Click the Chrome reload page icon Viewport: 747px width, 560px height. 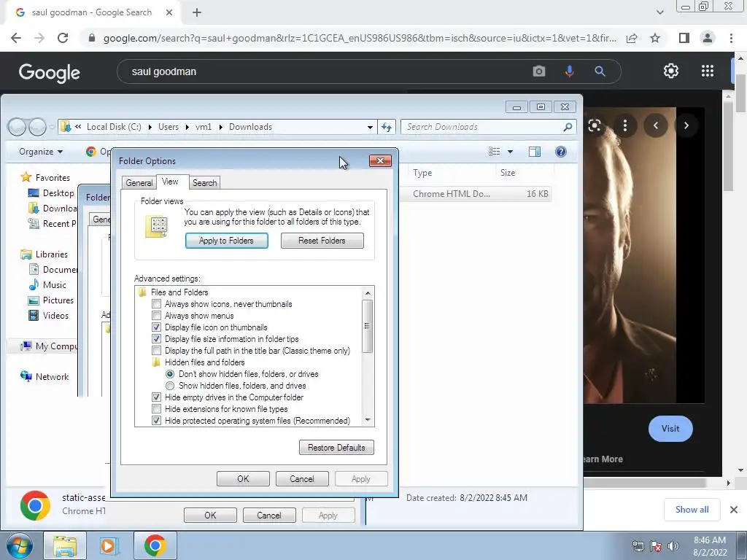[x=63, y=38]
